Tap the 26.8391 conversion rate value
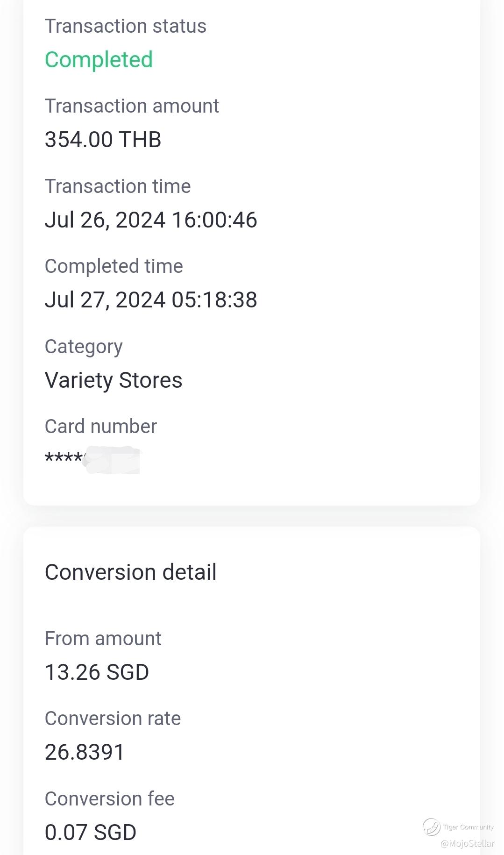The image size is (504, 855). pos(85,752)
